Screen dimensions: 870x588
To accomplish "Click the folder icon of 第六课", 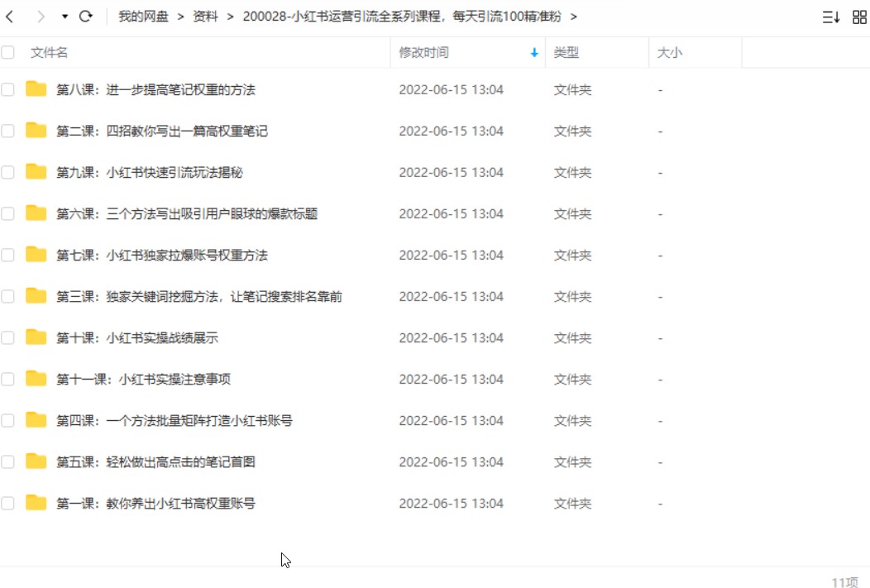I will coord(36,213).
